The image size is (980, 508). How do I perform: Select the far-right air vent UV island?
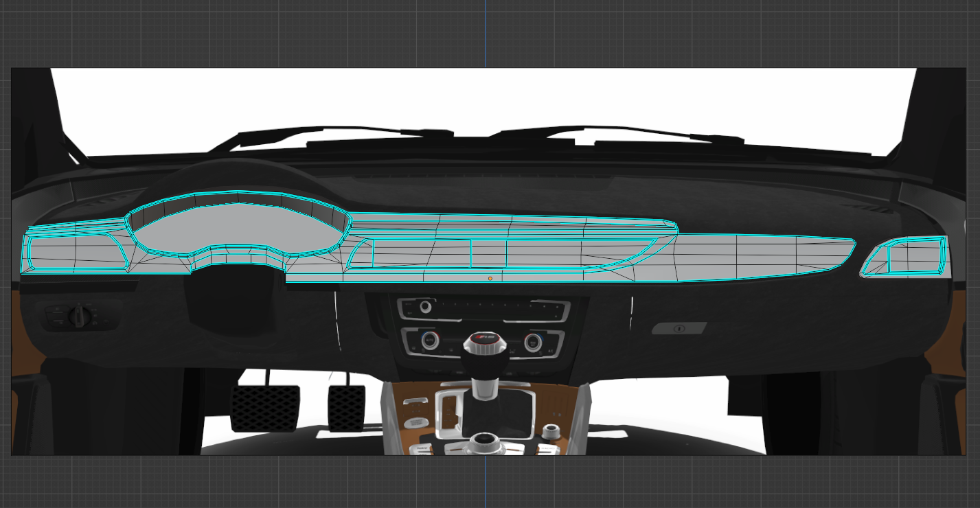[x=904, y=256]
